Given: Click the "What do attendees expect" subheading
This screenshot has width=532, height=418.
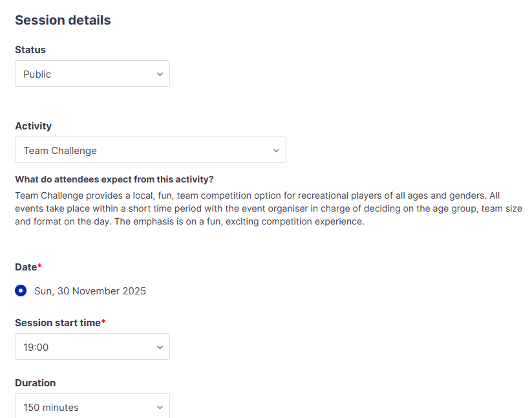Looking at the screenshot, I should (x=114, y=179).
